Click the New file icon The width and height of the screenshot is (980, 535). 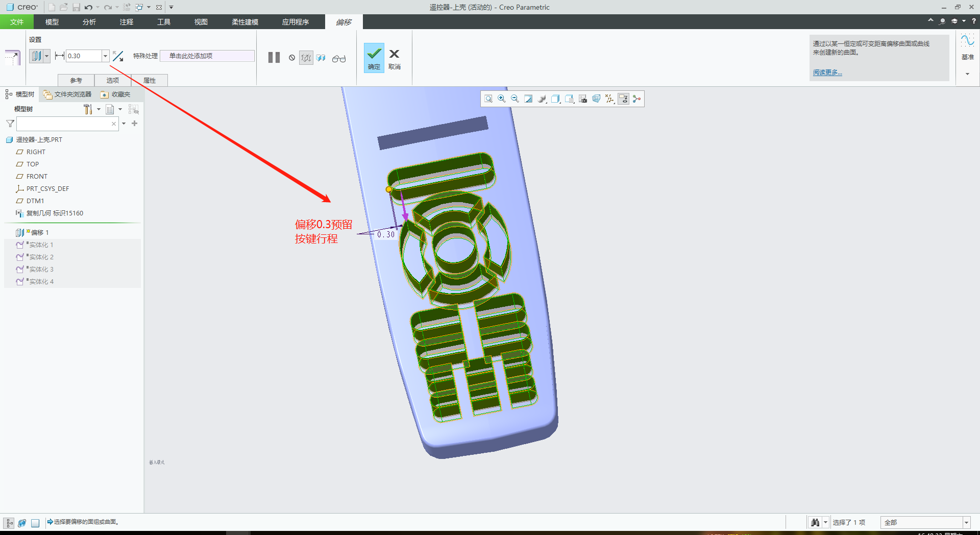[52, 7]
